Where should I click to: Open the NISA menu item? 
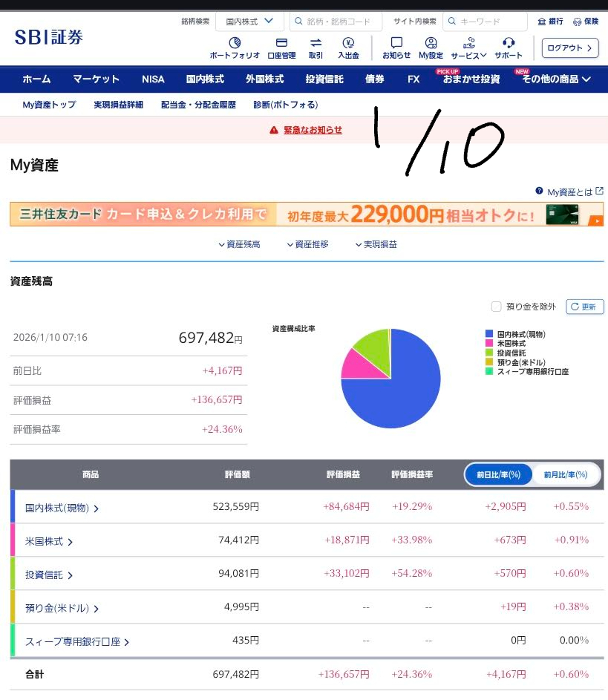pyautogui.click(x=153, y=79)
